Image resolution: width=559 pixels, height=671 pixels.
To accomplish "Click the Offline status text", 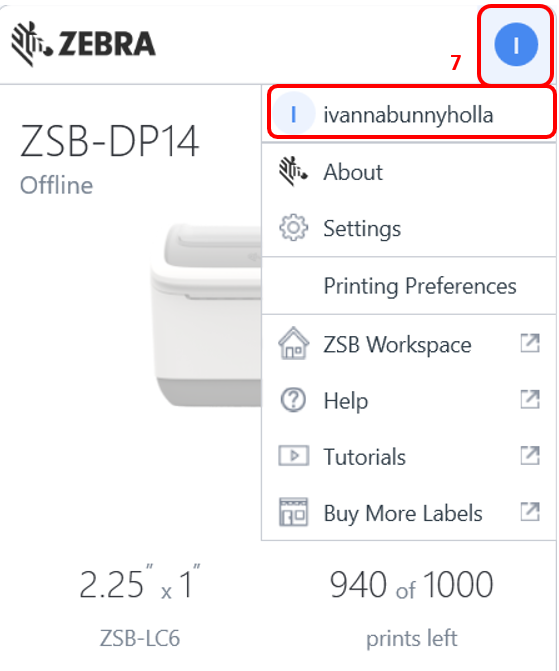I will click(56, 186).
